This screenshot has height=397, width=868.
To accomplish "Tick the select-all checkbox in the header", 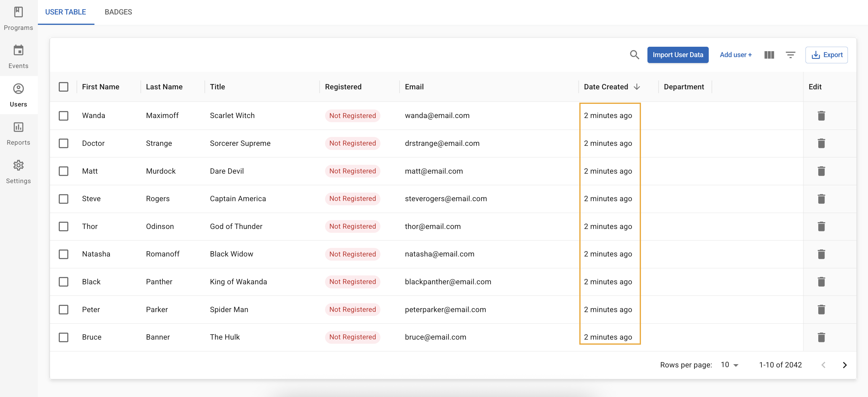I will point(64,87).
